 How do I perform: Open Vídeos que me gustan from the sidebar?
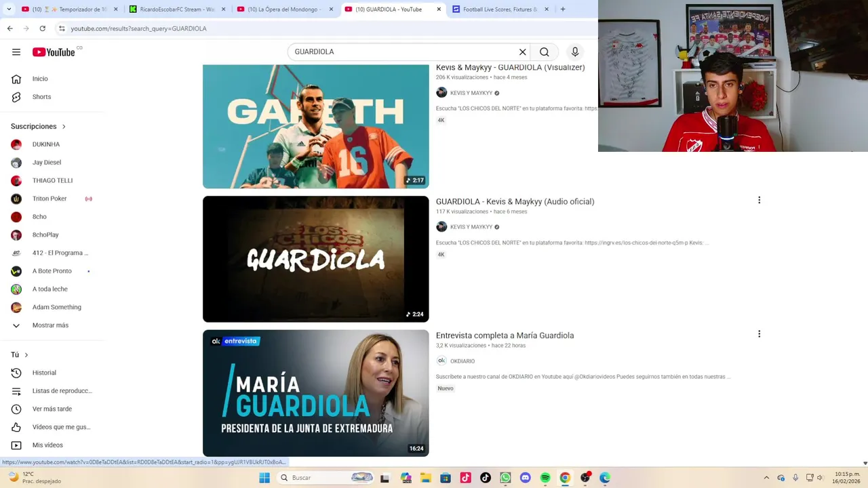pos(52,427)
